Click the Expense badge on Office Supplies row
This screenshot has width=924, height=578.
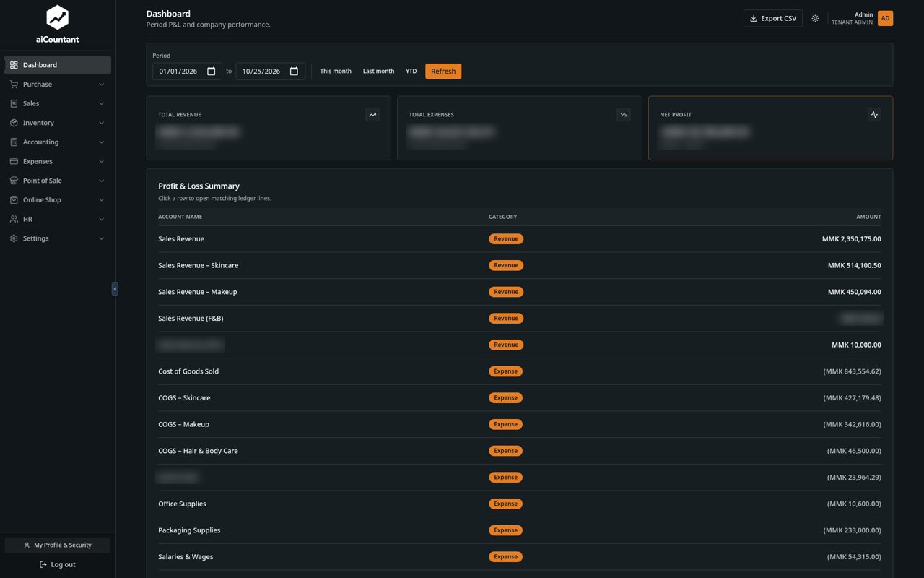[x=505, y=504]
